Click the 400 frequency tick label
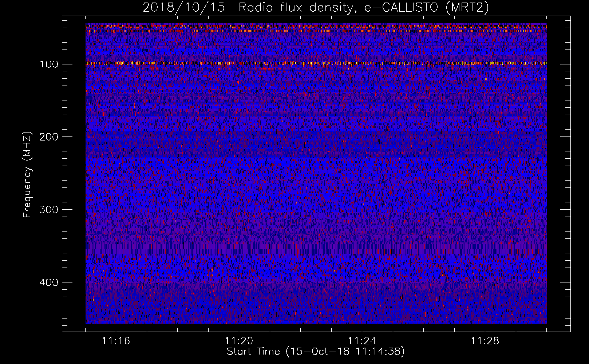 [x=49, y=282]
